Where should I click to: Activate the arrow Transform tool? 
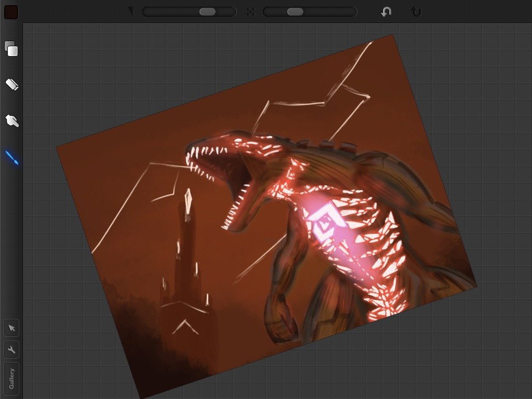click(x=11, y=328)
